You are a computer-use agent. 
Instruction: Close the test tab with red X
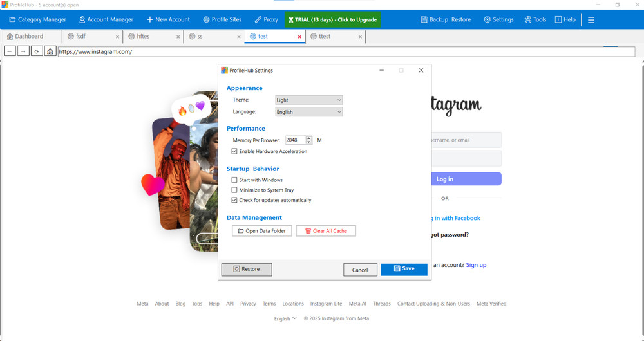[299, 37]
